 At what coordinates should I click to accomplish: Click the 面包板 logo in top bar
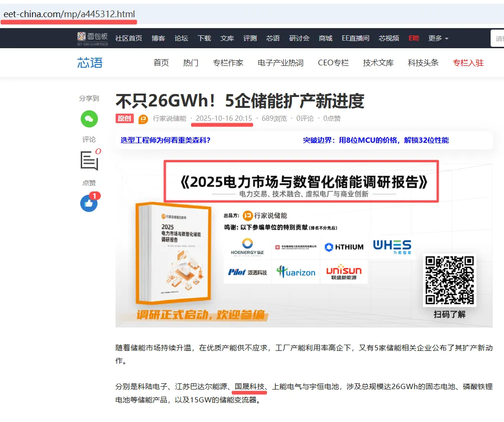tap(93, 39)
